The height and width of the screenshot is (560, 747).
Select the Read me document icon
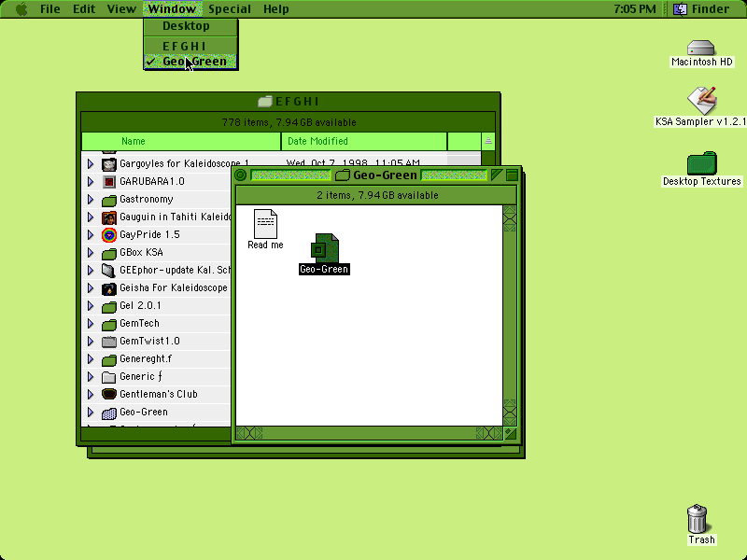(265, 224)
